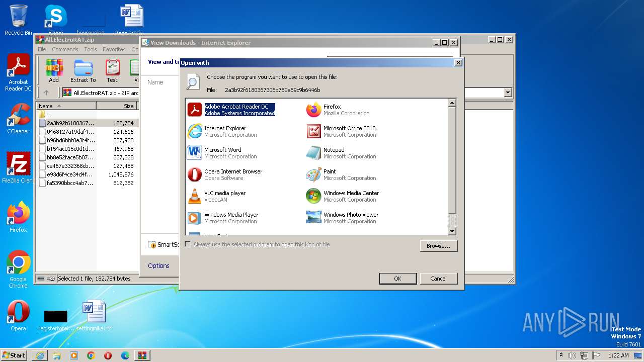Select Internet Explorer as the program
This screenshot has height=362, width=644.
tap(222, 131)
